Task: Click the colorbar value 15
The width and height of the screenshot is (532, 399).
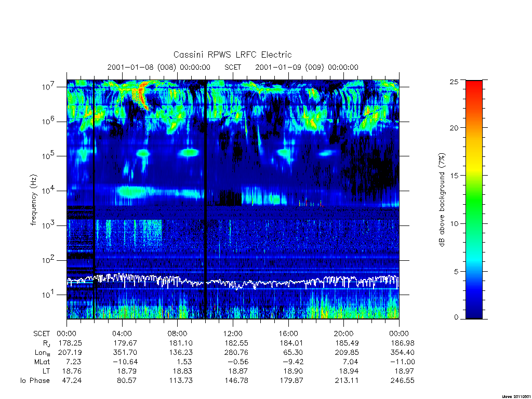Action: pyautogui.click(x=454, y=176)
